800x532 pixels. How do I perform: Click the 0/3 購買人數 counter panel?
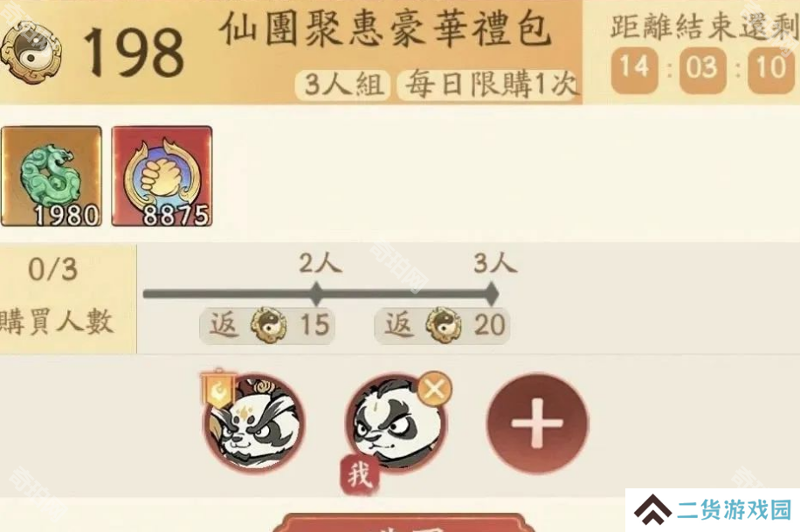68,299
